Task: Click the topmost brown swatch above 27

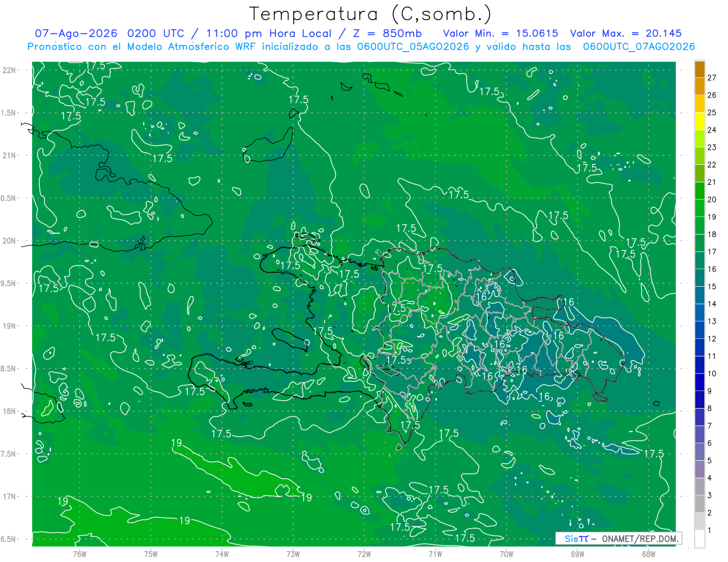Action: (x=699, y=69)
